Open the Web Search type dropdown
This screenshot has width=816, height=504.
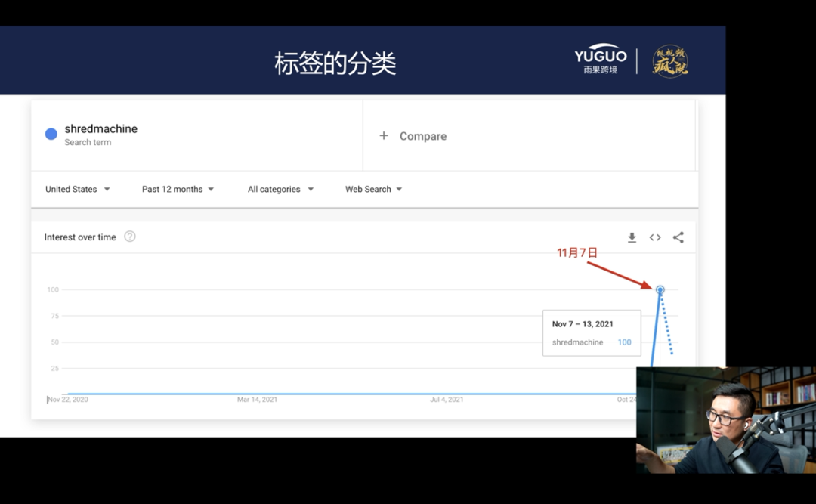(372, 189)
